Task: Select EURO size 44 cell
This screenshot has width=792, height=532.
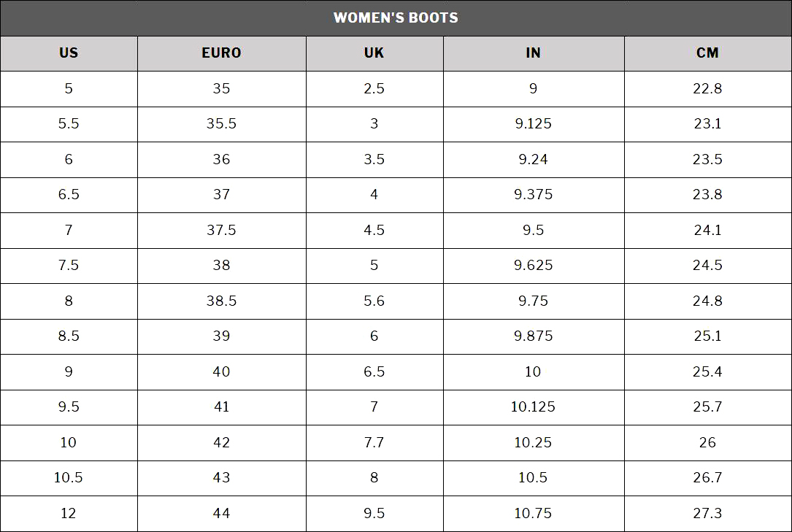Action: [x=222, y=513]
